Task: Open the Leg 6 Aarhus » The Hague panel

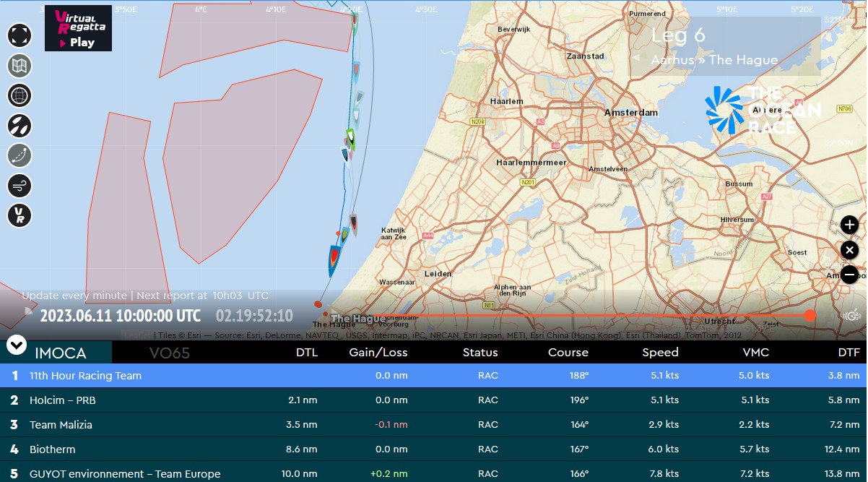Action: click(734, 46)
